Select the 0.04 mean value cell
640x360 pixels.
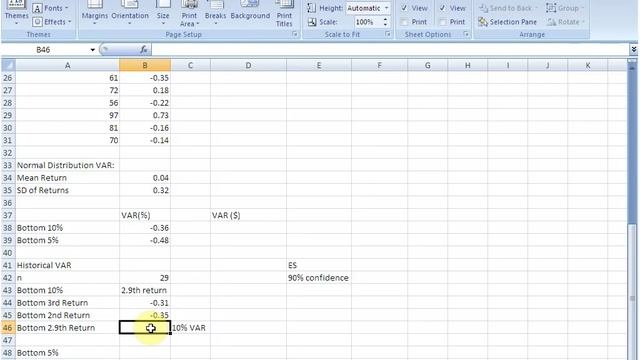tap(145, 178)
